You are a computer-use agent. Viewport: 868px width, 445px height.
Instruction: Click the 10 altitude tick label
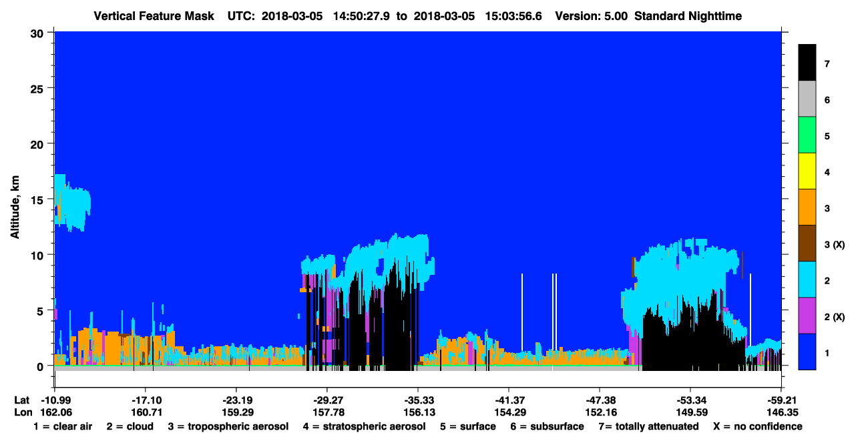[38, 255]
